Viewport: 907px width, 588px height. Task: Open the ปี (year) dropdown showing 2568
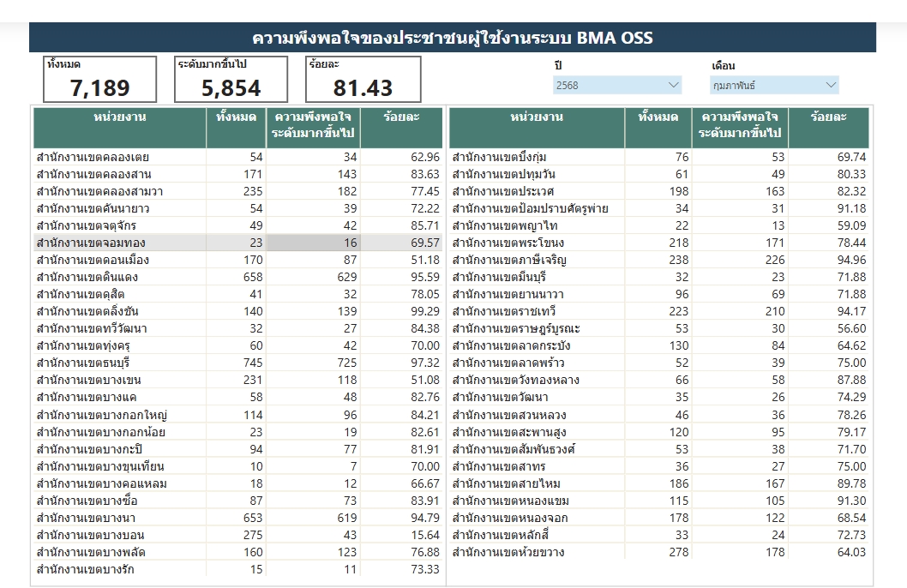click(x=617, y=85)
